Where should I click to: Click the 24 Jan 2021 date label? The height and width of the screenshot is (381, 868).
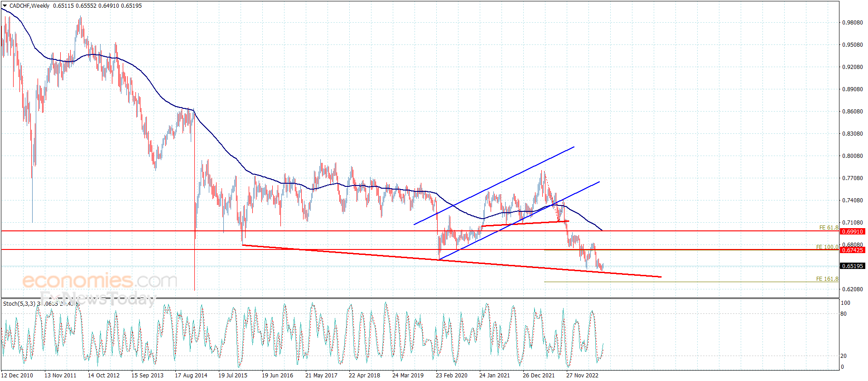tap(494, 375)
